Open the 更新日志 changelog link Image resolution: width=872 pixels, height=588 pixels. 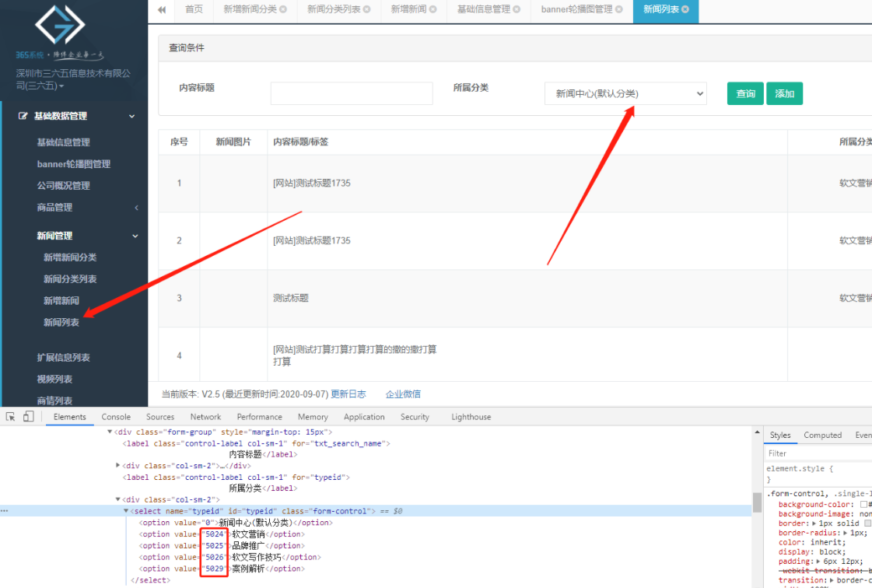point(348,394)
